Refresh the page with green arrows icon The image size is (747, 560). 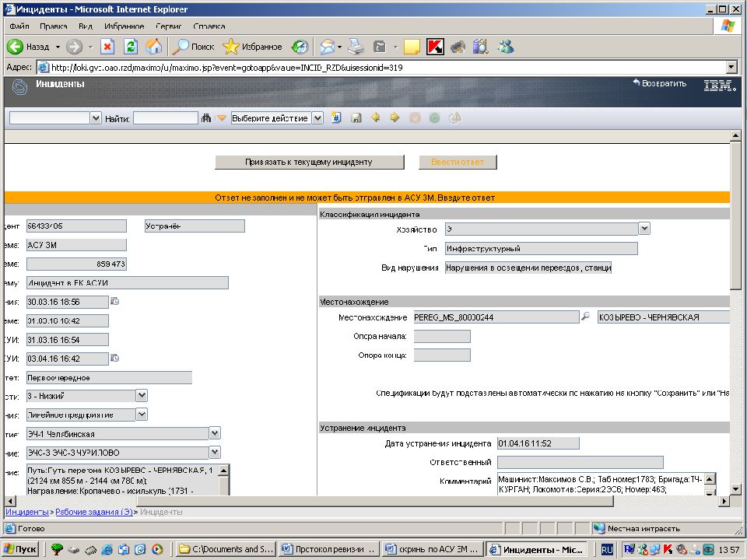coord(131,47)
